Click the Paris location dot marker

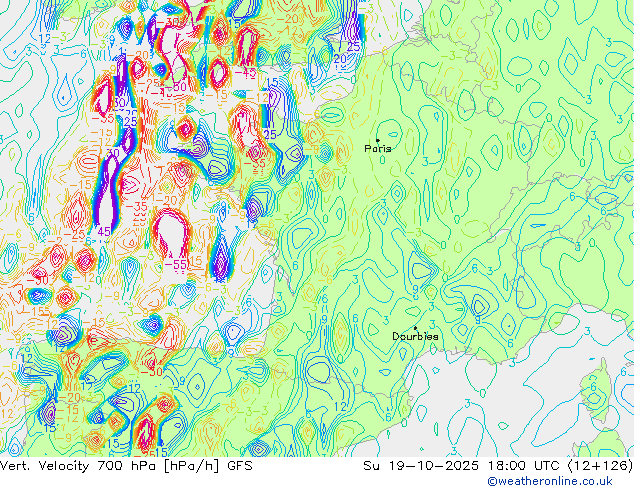pyautogui.click(x=378, y=140)
